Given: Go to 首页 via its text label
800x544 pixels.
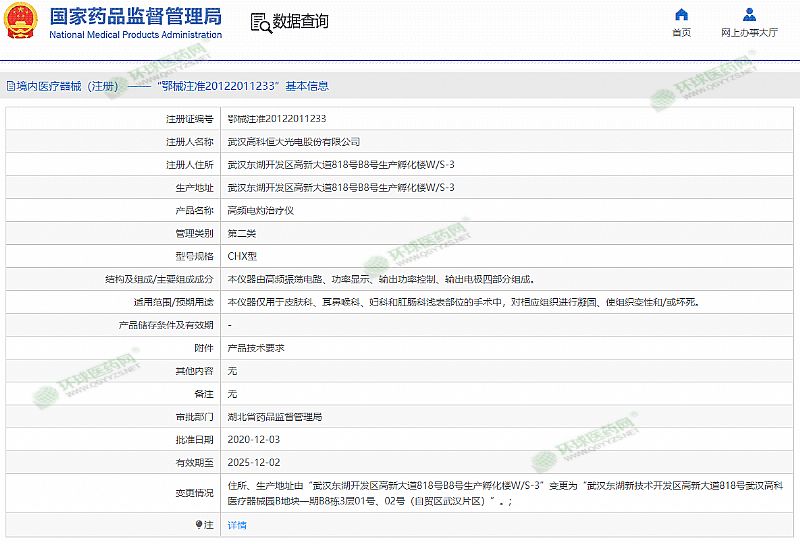Looking at the screenshot, I should (x=681, y=33).
